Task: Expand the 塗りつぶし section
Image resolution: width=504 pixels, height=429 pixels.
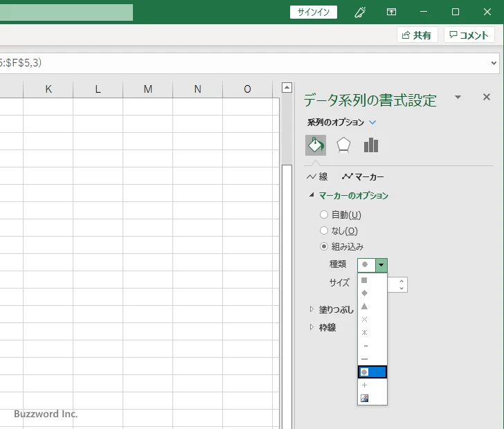Action: (311, 309)
